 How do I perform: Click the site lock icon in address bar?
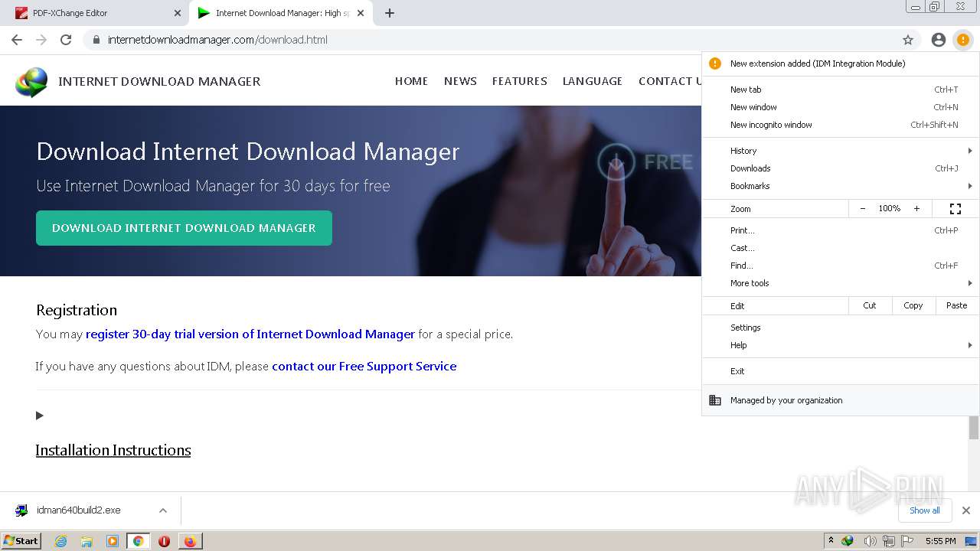point(96,40)
